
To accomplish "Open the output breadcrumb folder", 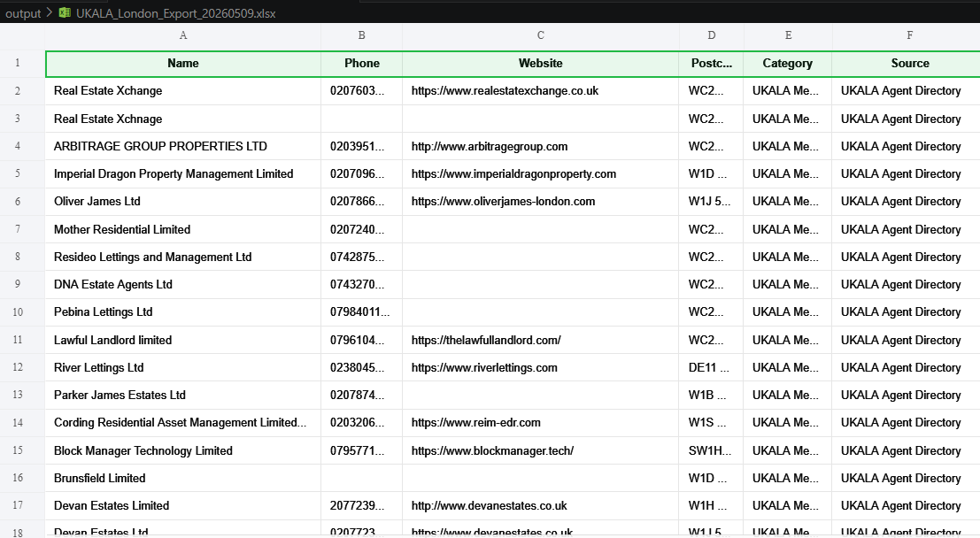I will (23, 13).
